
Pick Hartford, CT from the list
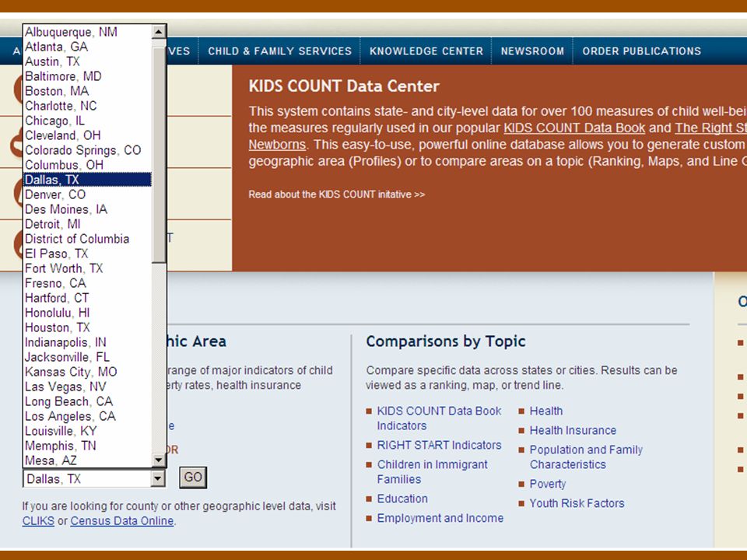click(88, 298)
